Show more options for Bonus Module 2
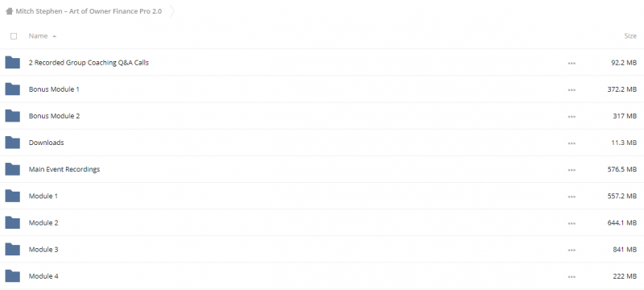The image size is (644, 290). click(572, 117)
